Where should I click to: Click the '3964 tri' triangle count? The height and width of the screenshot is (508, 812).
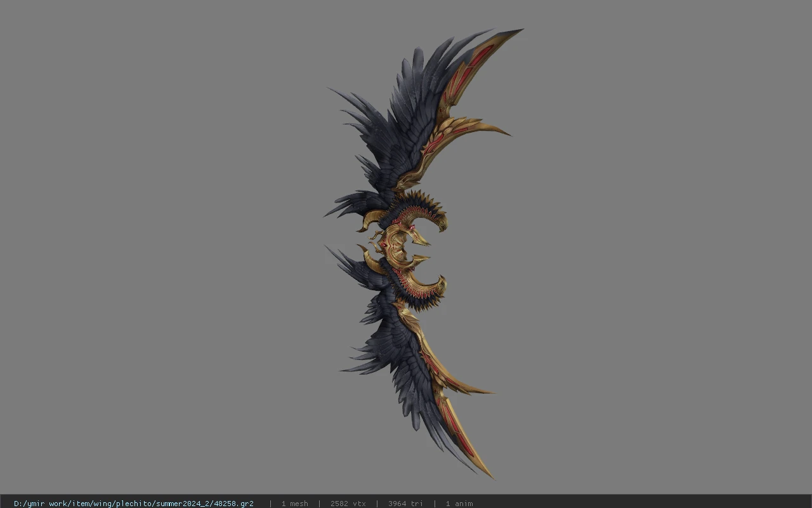(405, 504)
